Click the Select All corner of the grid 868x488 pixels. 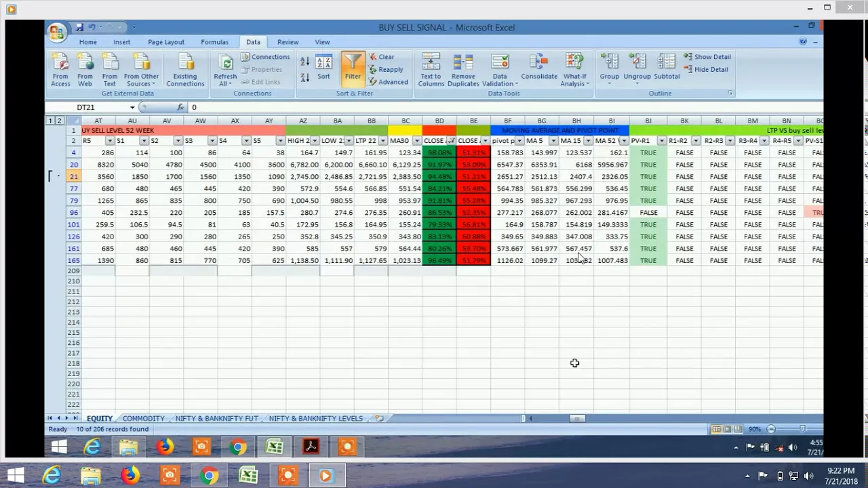tap(73, 121)
